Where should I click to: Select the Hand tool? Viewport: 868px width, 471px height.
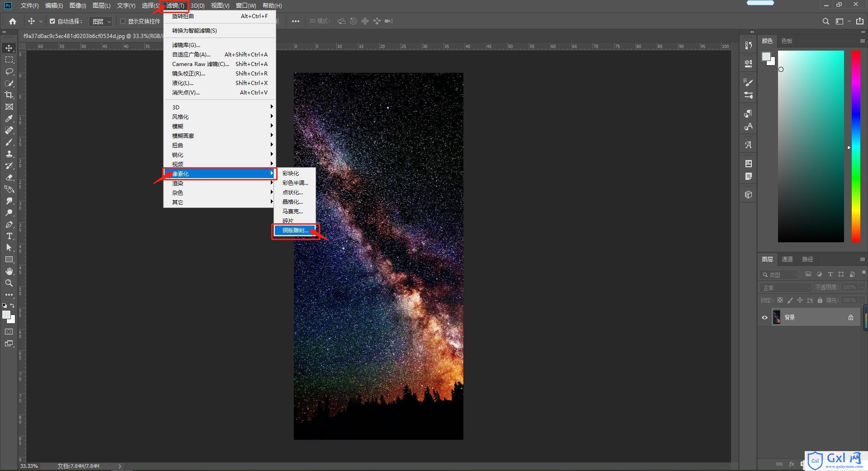(x=9, y=271)
